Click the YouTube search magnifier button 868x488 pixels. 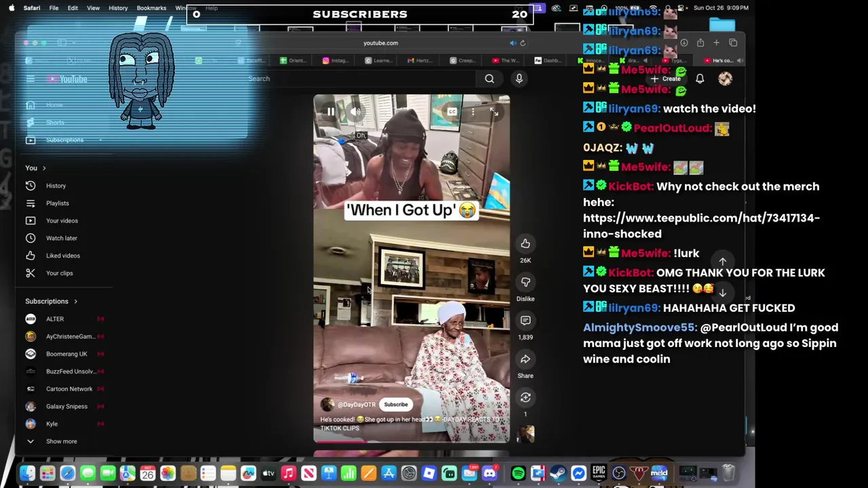click(x=490, y=79)
